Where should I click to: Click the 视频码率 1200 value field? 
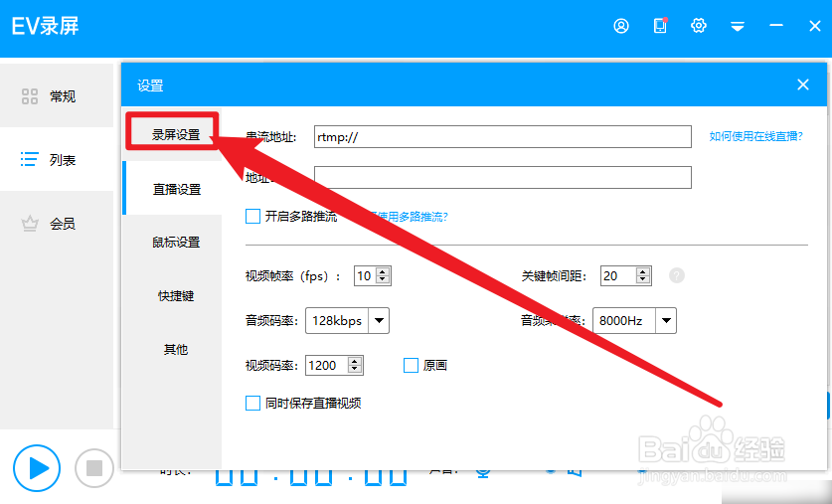point(326,365)
